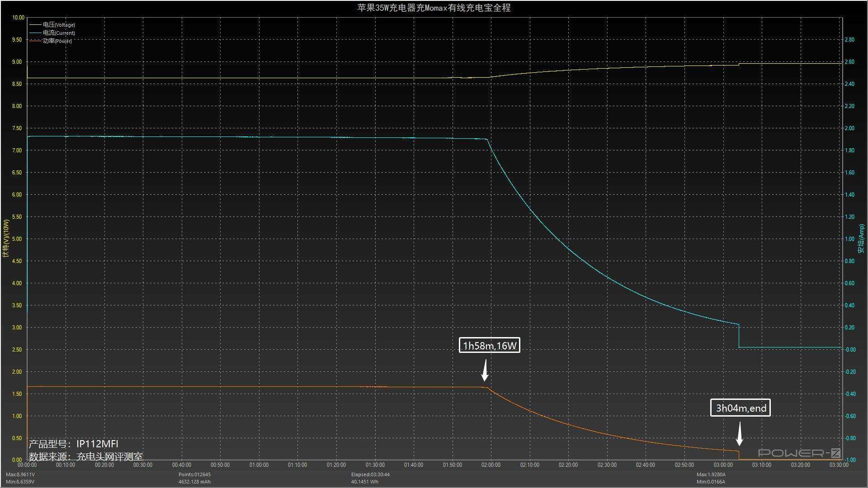Click the Points:012645 status entry
This screenshot has width=868, height=488.
pyautogui.click(x=194, y=474)
